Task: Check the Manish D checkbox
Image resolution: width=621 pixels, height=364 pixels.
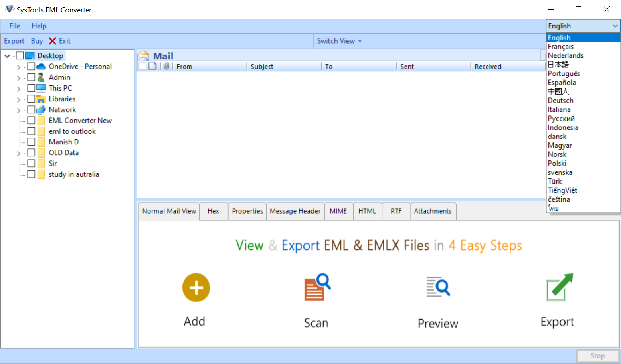Action: (31, 142)
